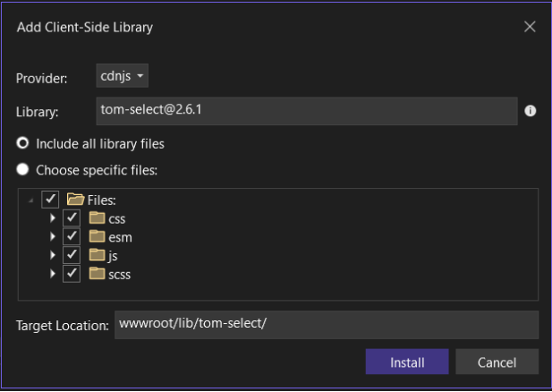
Task: Click the Cancel button
Action: [x=497, y=362]
